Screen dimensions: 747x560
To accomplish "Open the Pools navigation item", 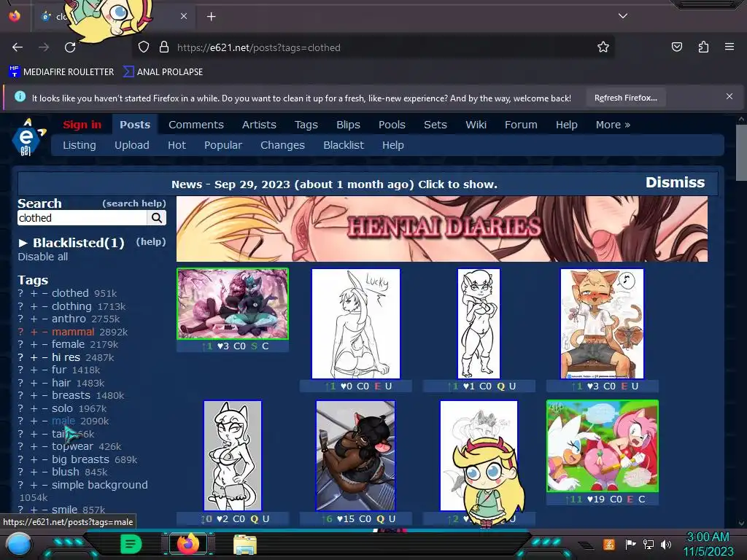I will click(x=392, y=125).
